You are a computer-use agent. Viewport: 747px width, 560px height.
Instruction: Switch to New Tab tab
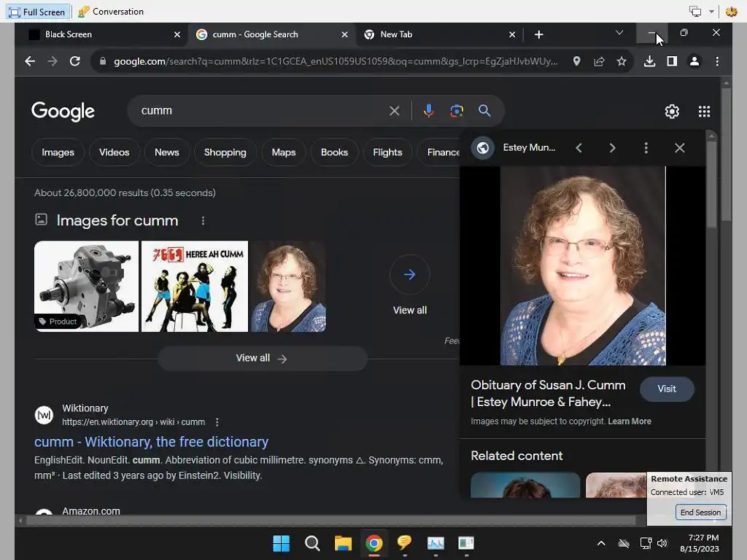438,34
